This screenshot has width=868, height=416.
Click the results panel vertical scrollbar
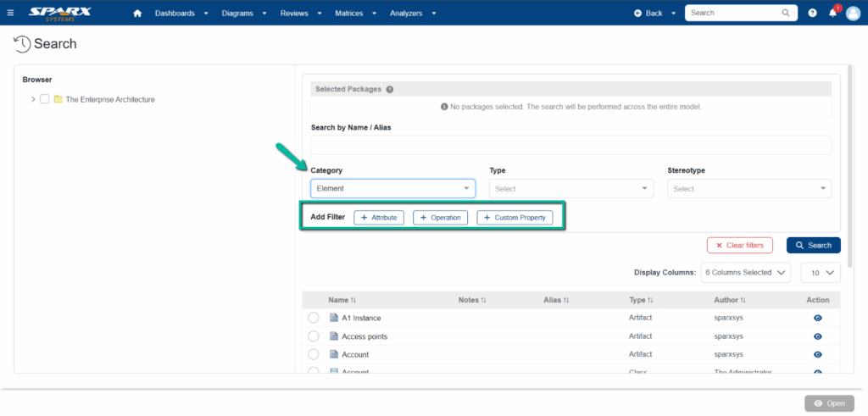[x=850, y=166]
